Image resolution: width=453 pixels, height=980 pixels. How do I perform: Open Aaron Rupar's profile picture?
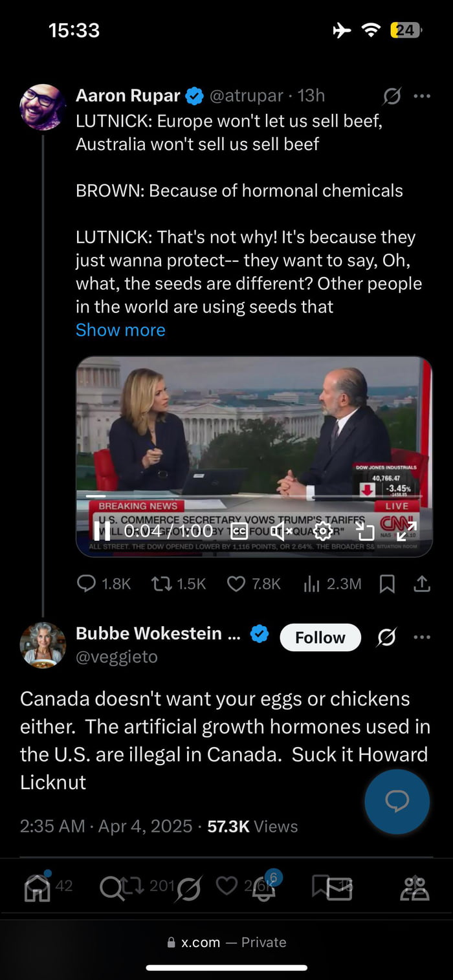click(x=43, y=107)
